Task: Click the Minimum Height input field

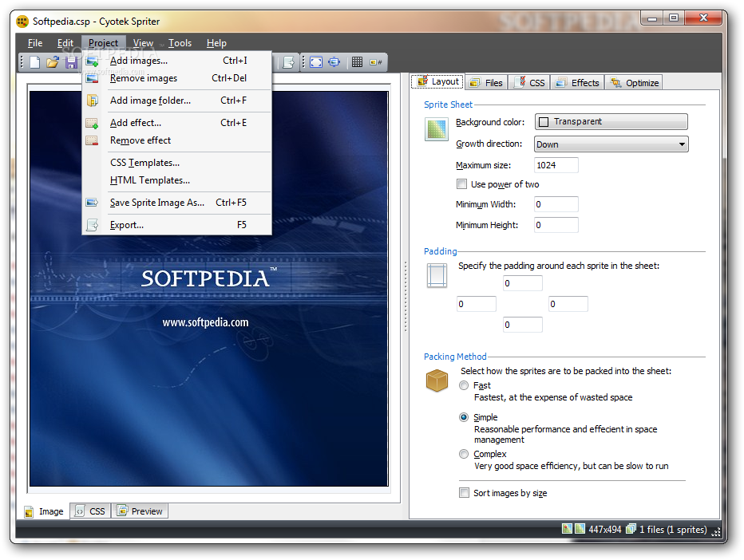Action: (556, 225)
